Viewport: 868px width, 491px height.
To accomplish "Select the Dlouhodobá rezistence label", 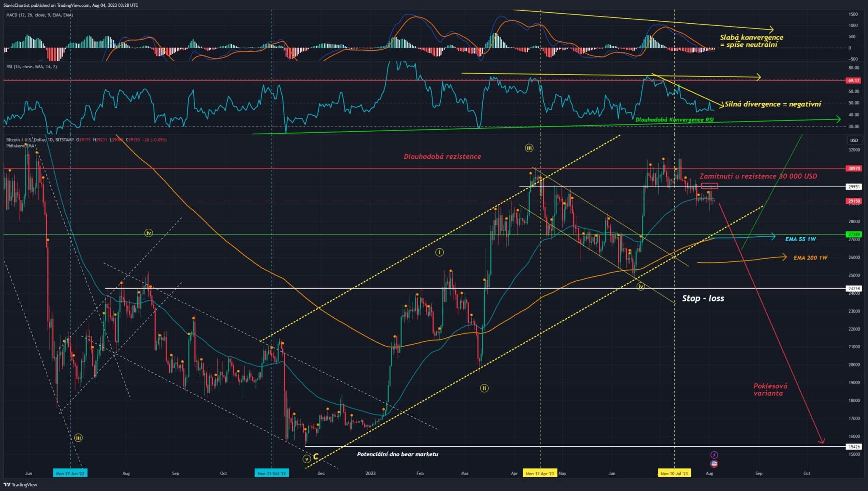I will (x=442, y=156).
